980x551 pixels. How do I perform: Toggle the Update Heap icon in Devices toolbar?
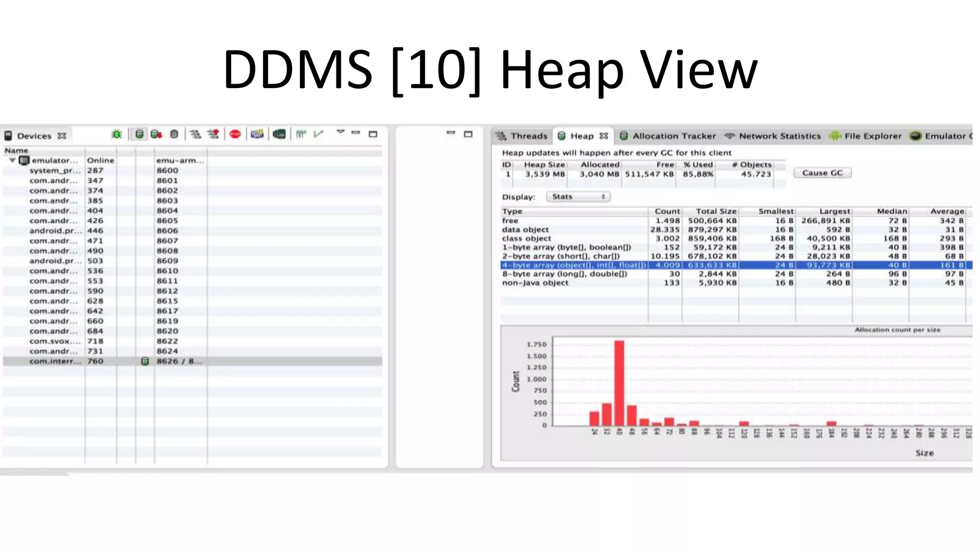pyautogui.click(x=139, y=134)
